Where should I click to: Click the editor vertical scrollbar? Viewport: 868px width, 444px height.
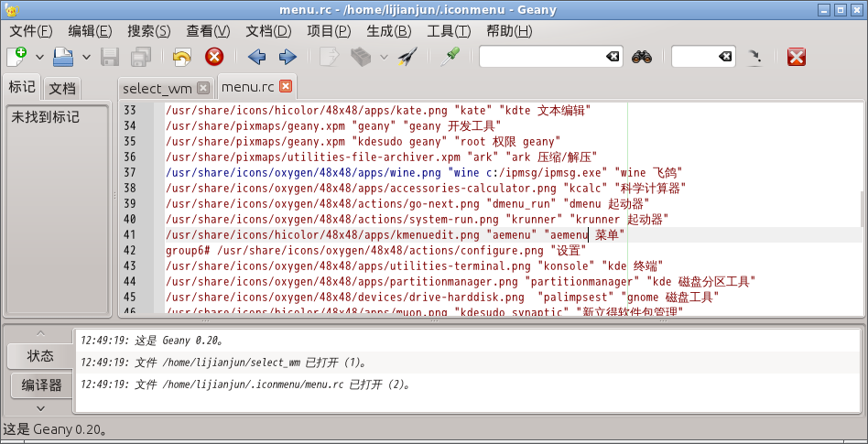(x=861, y=208)
